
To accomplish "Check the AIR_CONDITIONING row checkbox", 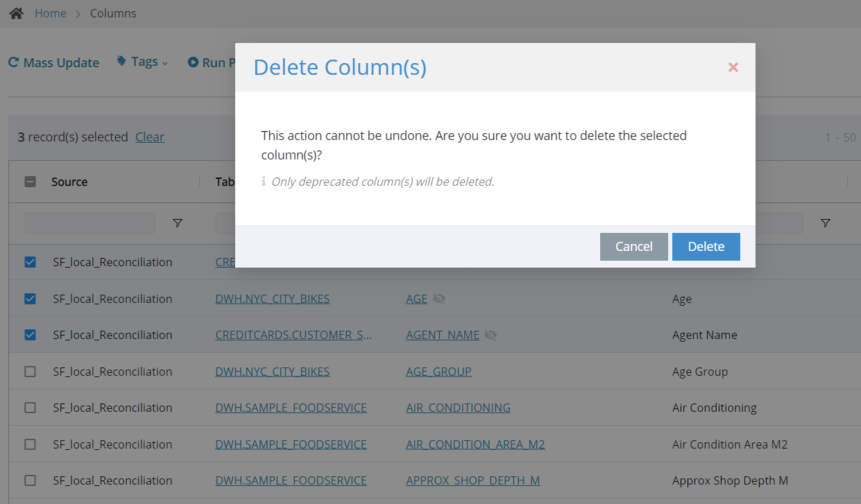I will [30, 408].
